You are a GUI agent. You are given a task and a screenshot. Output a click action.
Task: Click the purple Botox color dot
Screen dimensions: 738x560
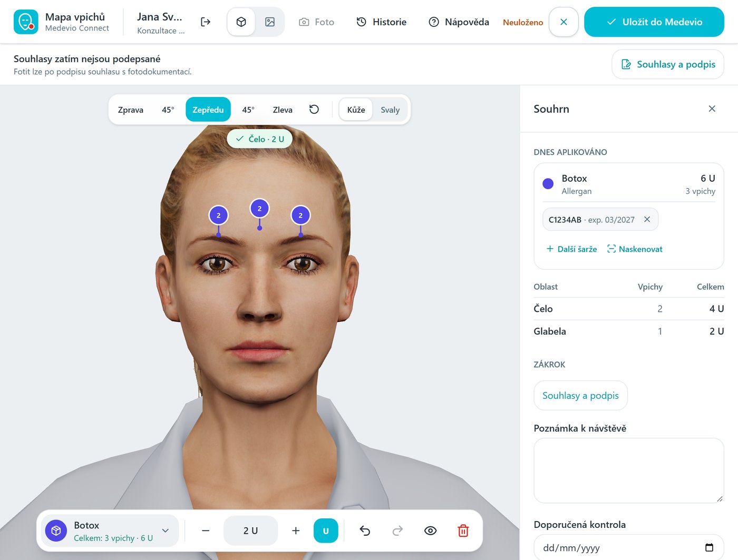click(548, 184)
